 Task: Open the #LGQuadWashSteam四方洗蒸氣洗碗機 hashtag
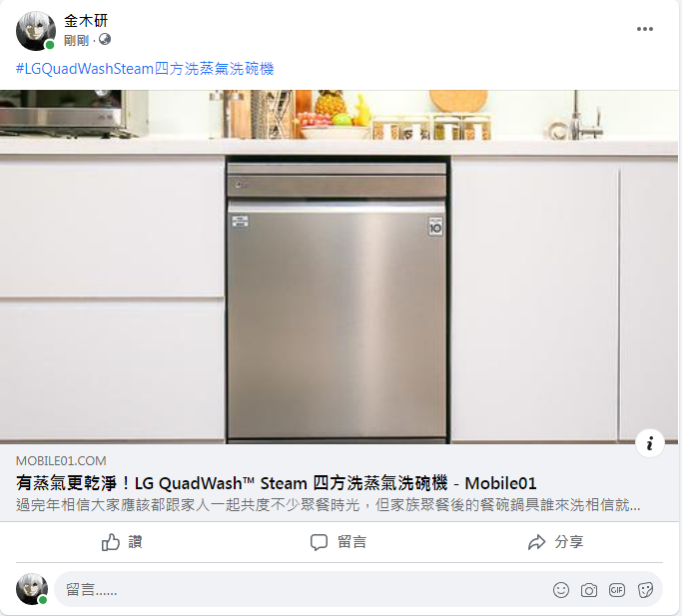click(145, 69)
